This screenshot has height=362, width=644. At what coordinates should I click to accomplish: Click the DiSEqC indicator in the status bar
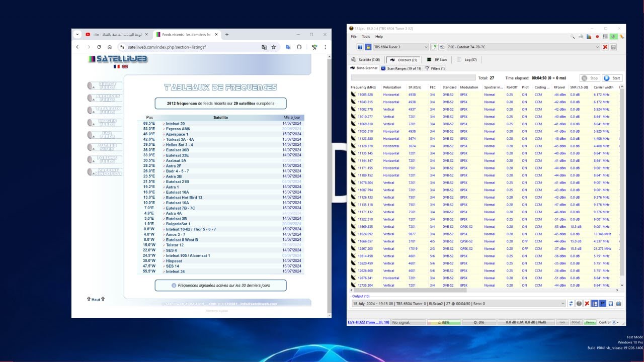[x=577, y=322]
